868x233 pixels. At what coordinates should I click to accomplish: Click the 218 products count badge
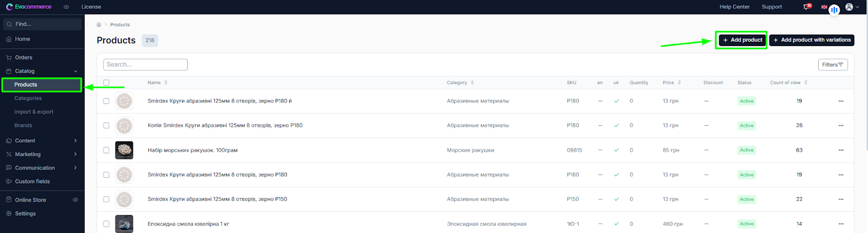click(x=150, y=40)
